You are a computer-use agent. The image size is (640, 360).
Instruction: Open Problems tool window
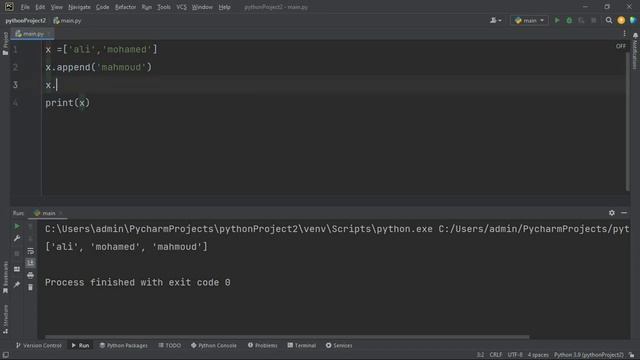pos(262,345)
